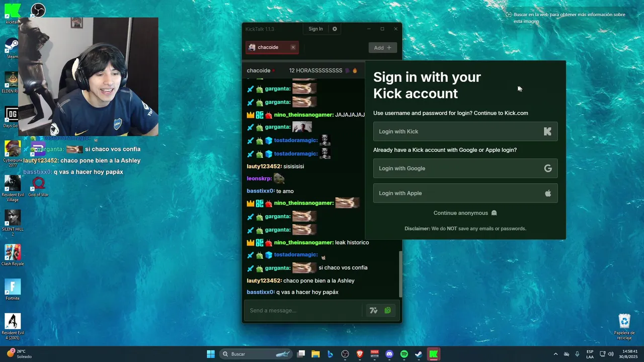644x362 pixels.
Task: Open the Windows Start menu
Action: (211, 354)
